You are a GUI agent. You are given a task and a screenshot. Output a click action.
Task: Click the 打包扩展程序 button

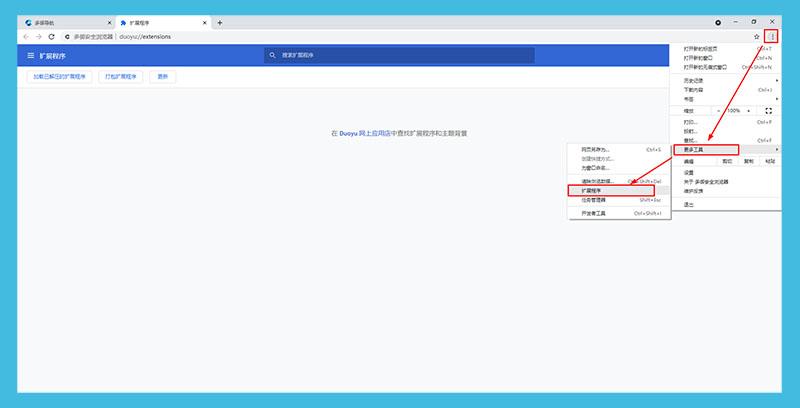122,77
